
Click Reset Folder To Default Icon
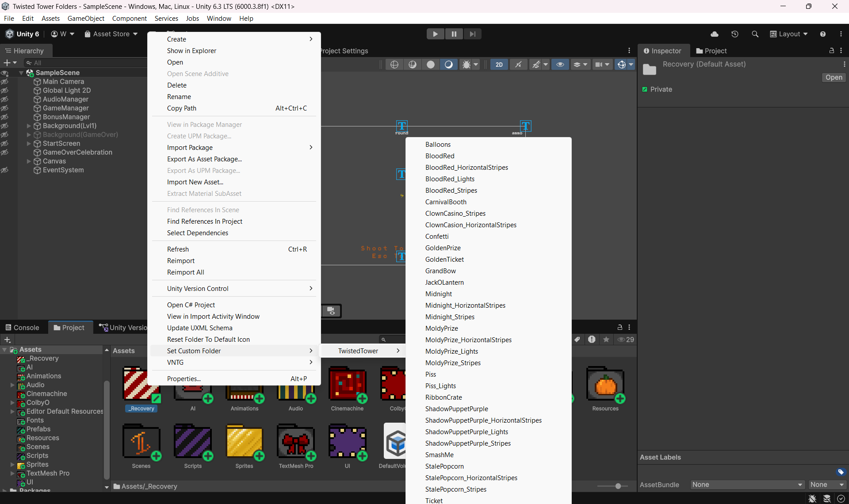234,340
